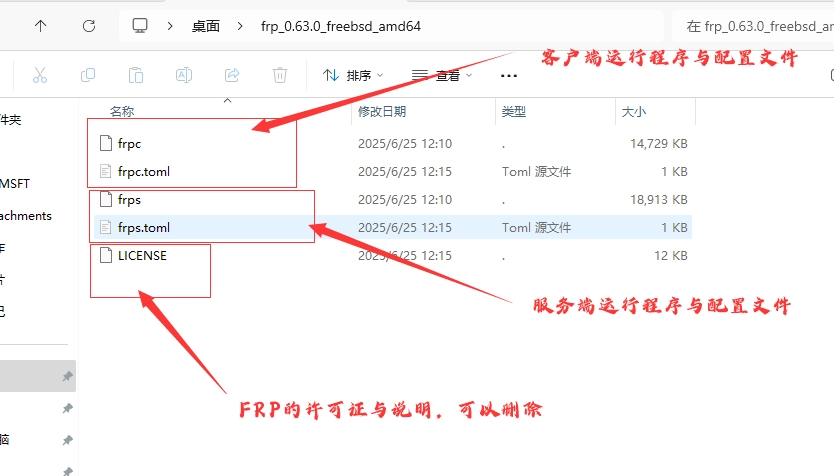Screen dimensions: 834x476
Task: Select the frps.toml file
Action: (x=393, y=228)
